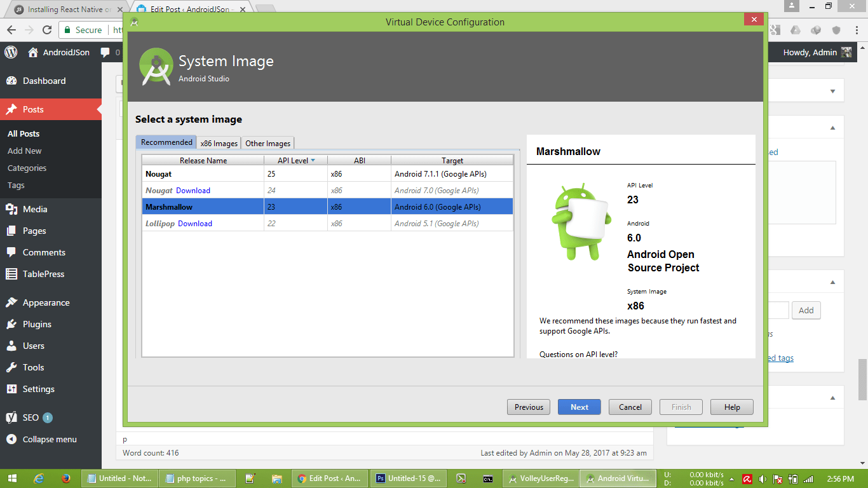Screen dimensions: 868x488
Task: Switch to VolleyUserReg Android Studio taskbar item
Action: (539, 478)
